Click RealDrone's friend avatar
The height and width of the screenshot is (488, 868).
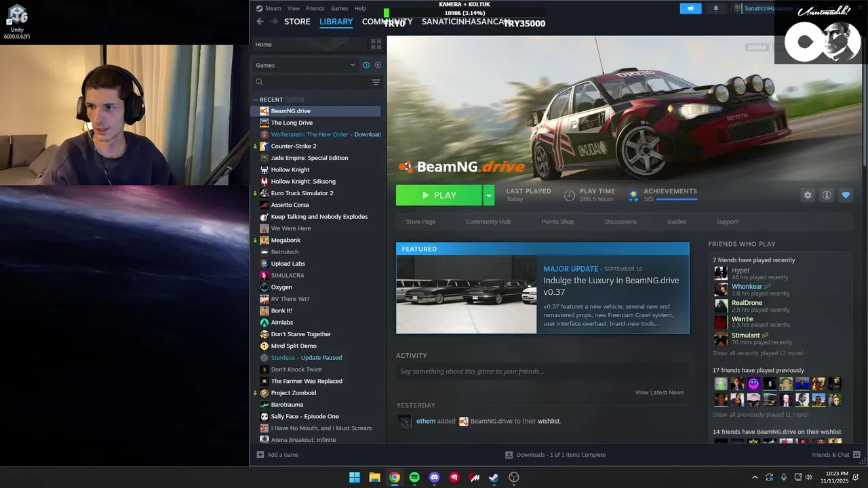(720, 306)
